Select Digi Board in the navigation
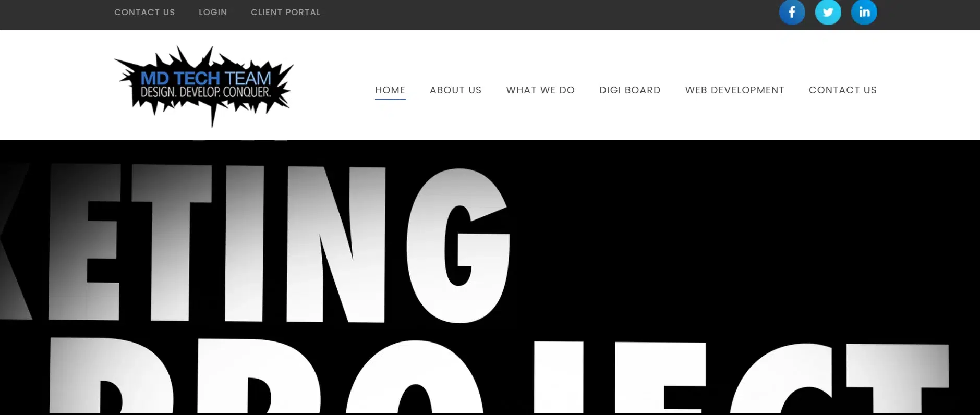Viewport: 980px width, 415px height. (630, 90)
